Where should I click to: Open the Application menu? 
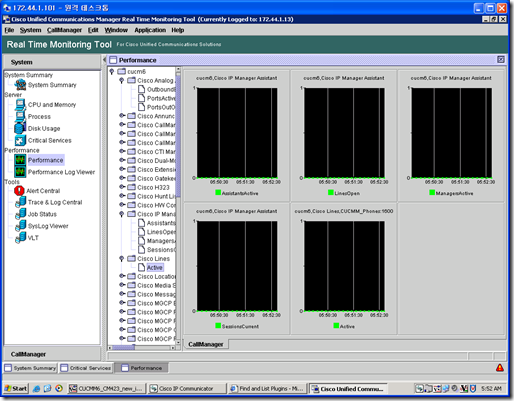150,30
